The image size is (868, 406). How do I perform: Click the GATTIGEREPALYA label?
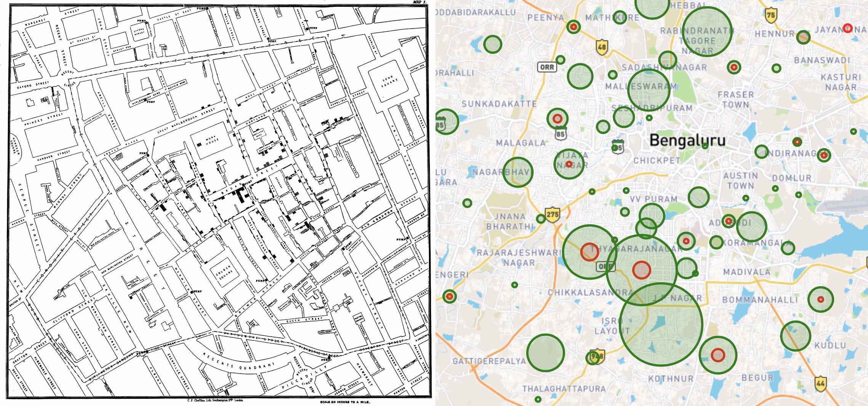[x=489, y=361]
